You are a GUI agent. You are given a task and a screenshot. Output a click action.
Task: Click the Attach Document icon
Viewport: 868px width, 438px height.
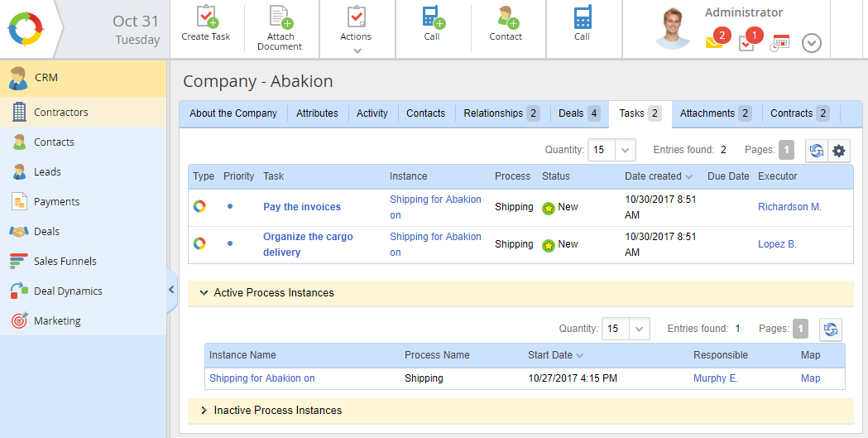pyautogui.click(x=280, y=17)
